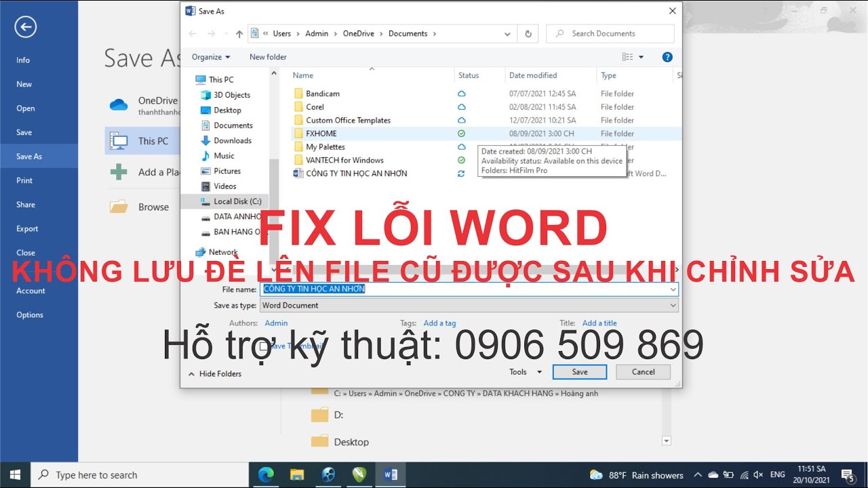Expand the chevron after Documents in path
The height and width of the screenshot is (488, 868).
coord(434,33)
